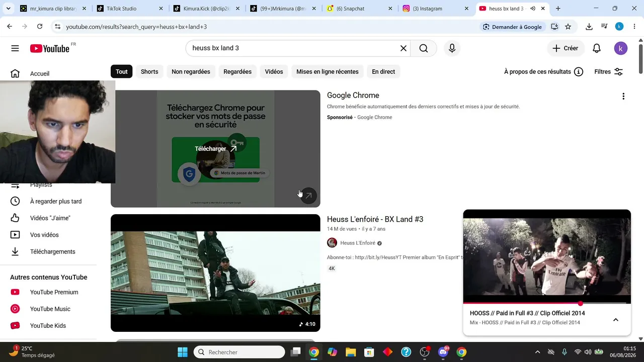Switch to the Snapchat tab
Viewport: 644px width, 362px height.
tap(360, 9)
